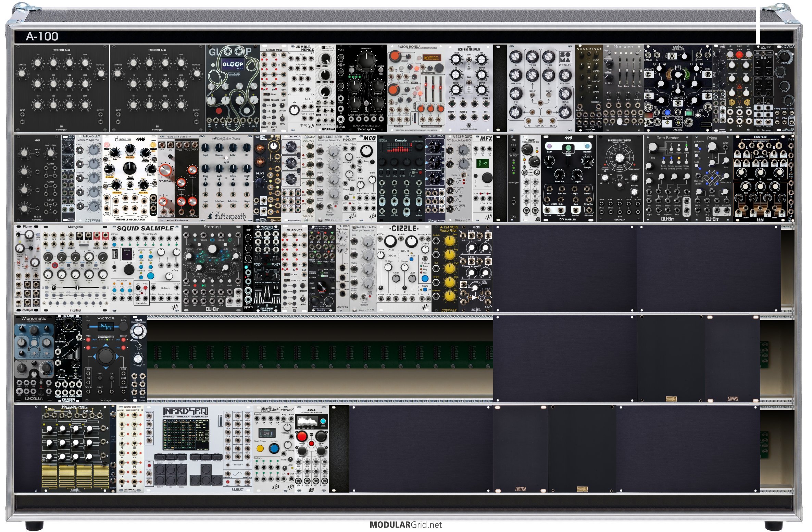Click the play/pause icon on Stardust
Image resolution: width=812 pixels, height=532 pixels.
point(203,285)
